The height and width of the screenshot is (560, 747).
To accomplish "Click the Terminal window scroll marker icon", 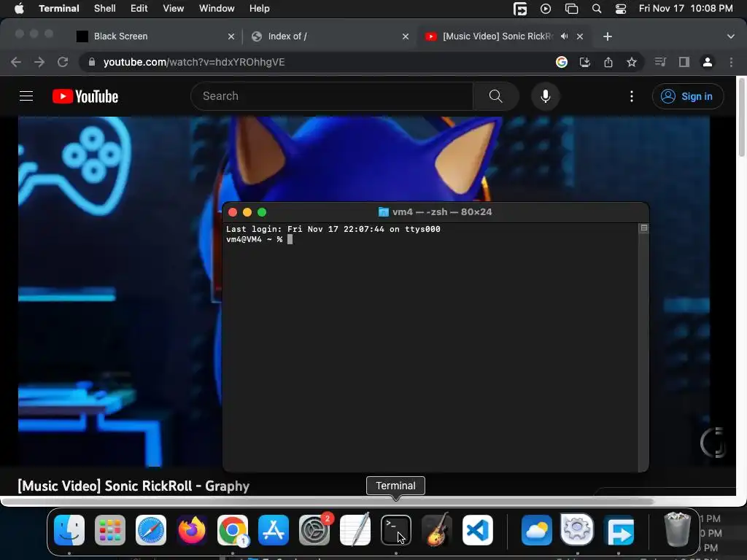I will point(644,228).
